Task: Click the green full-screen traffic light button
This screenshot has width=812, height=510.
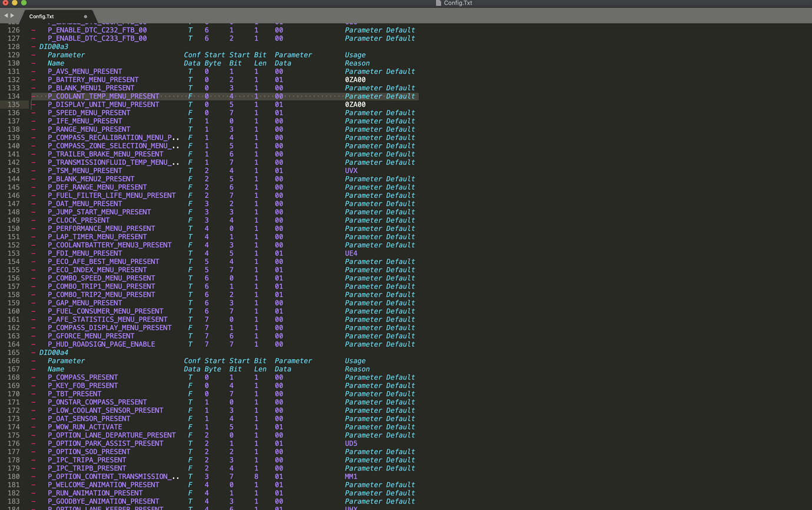Action: click(x=24, y=3)
